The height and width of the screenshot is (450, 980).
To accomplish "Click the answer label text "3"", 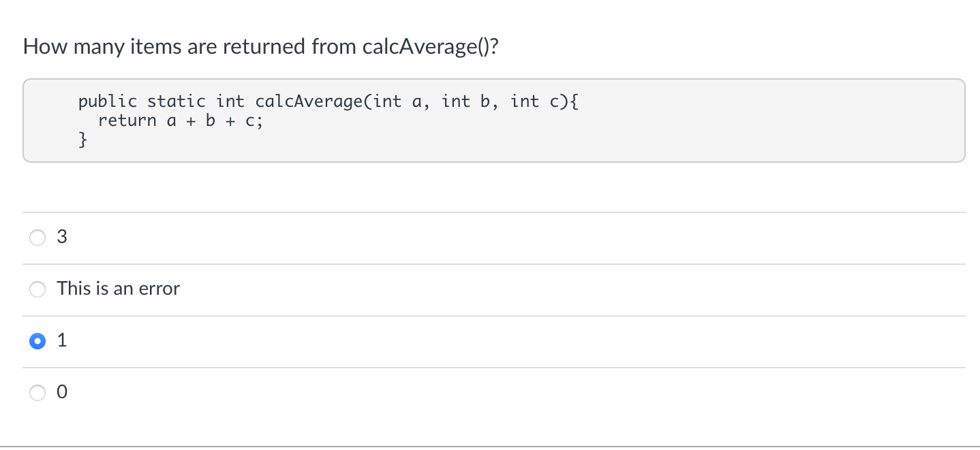I will click(x=62, y=237).
